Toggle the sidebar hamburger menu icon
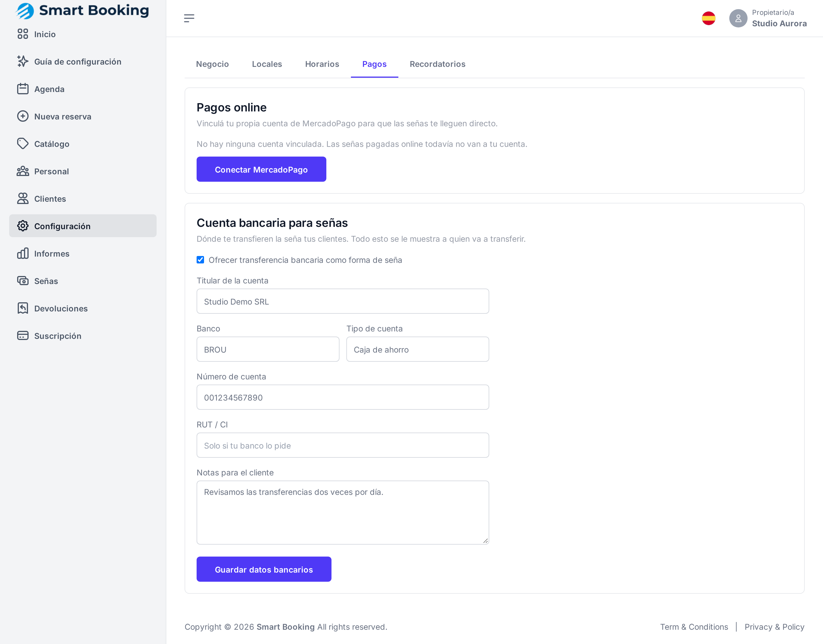Viewport: 823px width, 644px height. [189, 18]
